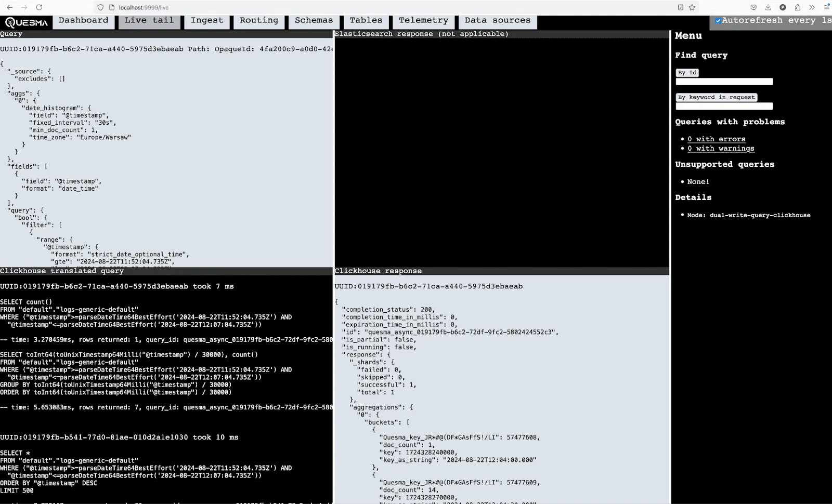The width and height of the screenshot is (832, 504).
Task: Open the browser Downloads icon
Action: [x=768, y=7]
